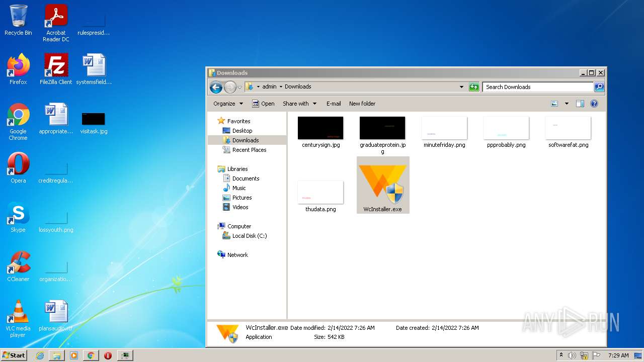The image size is (644, 362).
Task: Select the Skype desktop shortcut
Action: [x=18, y=217]
